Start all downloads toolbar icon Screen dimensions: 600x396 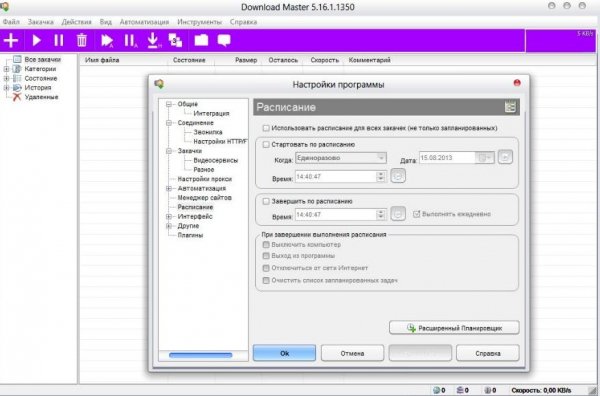(107, 41)
